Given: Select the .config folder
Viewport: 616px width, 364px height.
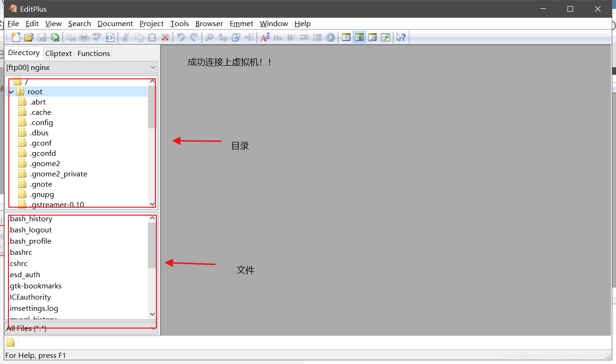Looking at the screenshot, I should coord(41,123).
